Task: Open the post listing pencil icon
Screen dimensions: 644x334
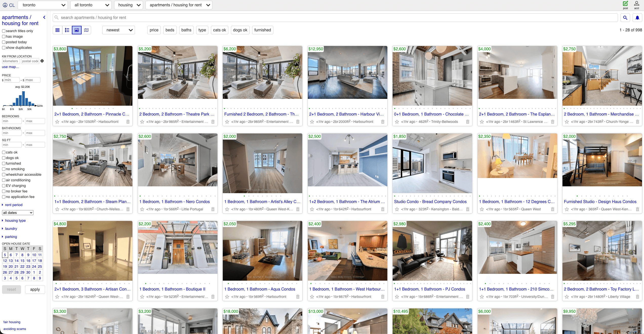Action: pyautogui.click(x=625, y=4)
